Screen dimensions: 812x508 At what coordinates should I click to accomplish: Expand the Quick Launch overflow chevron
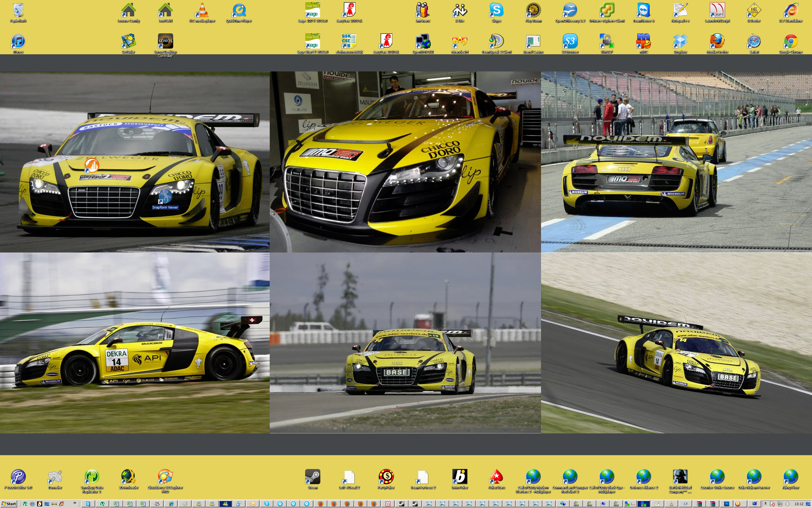[75, 503]
